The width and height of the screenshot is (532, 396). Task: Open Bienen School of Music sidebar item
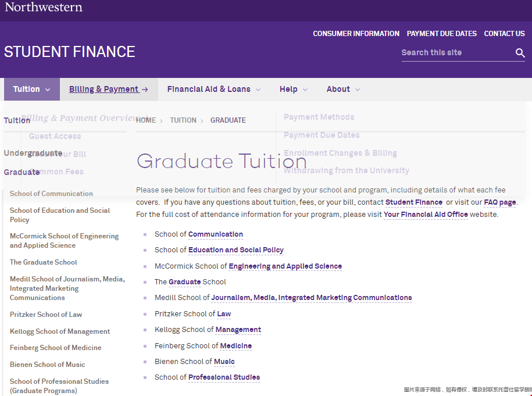point(48,365)
